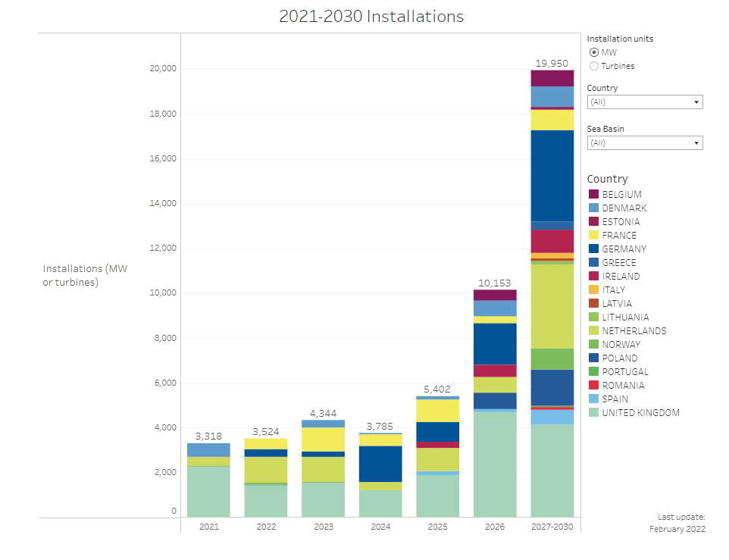Open the Country filter dropdown

644,102
